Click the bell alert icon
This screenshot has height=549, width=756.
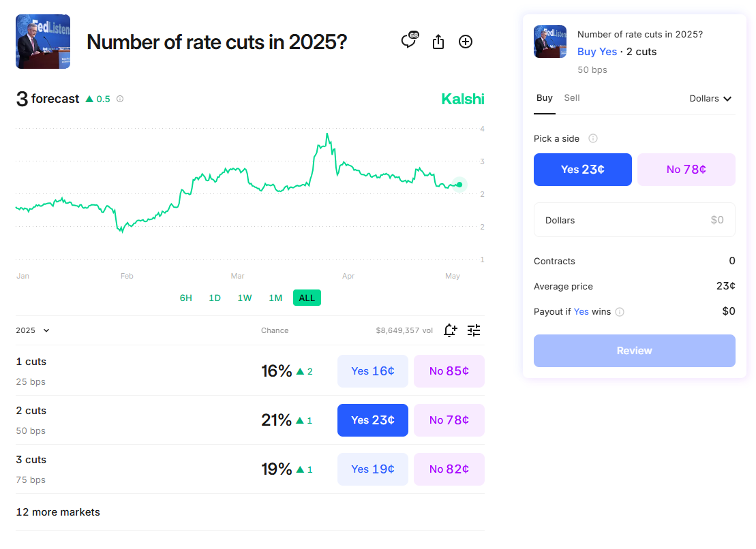(x=450, y=330)
